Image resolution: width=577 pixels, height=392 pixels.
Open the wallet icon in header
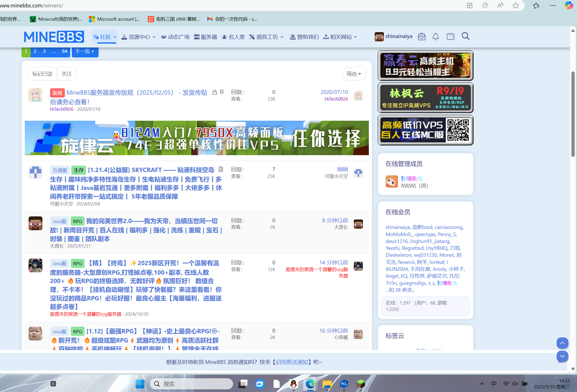tap(450, 36)
